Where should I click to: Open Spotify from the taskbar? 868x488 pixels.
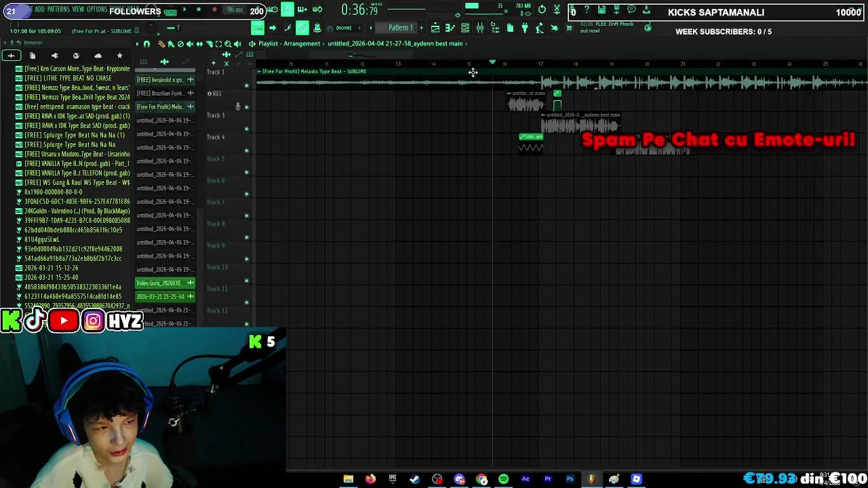(503, 479)
